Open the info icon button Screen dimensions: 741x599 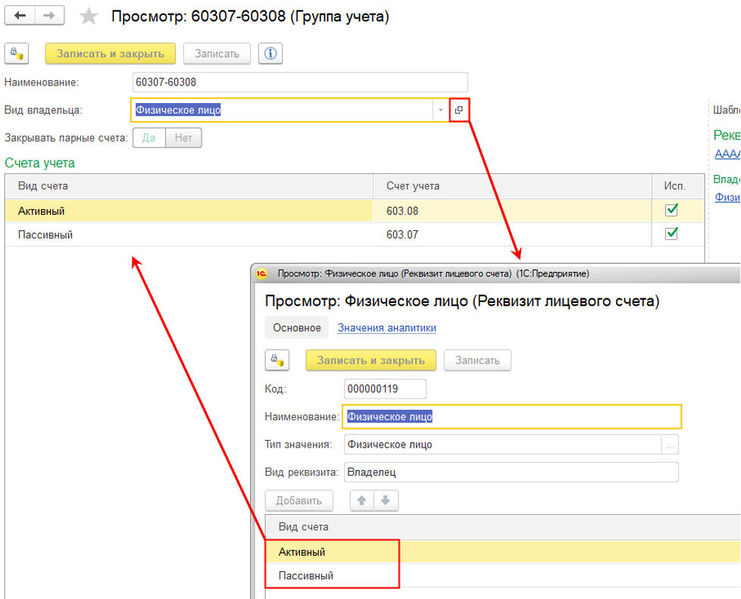269,54
